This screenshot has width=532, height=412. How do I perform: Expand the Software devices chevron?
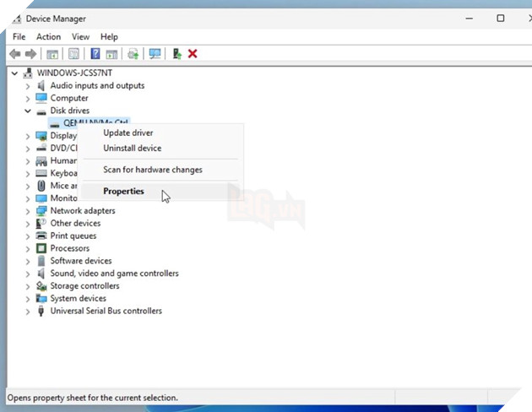point(28,261)
